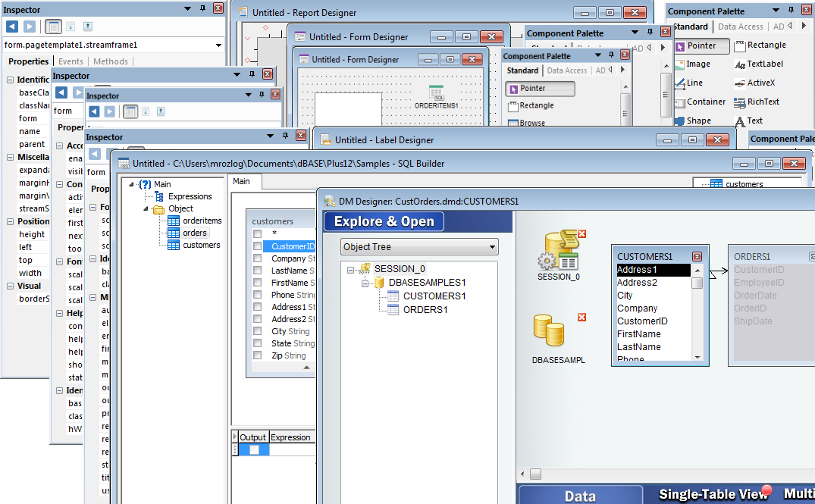Viewport: 815px width, 504px height.
Task: Click DM Designer horizontal scrollbar thumb
Action: [x=535, y=474]
